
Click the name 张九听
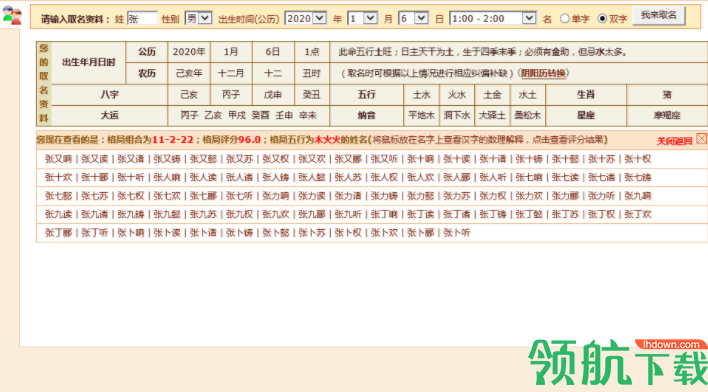[x=348, y=215]
